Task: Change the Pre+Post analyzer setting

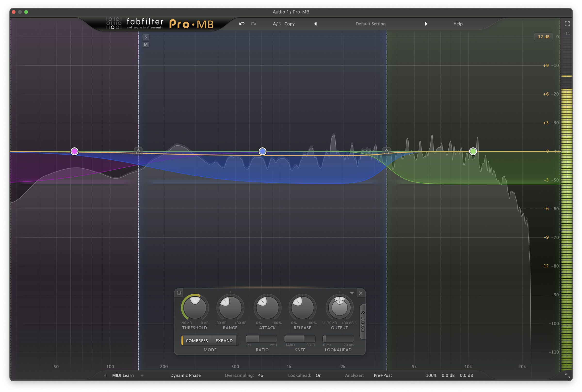Action: coord(383,375)
